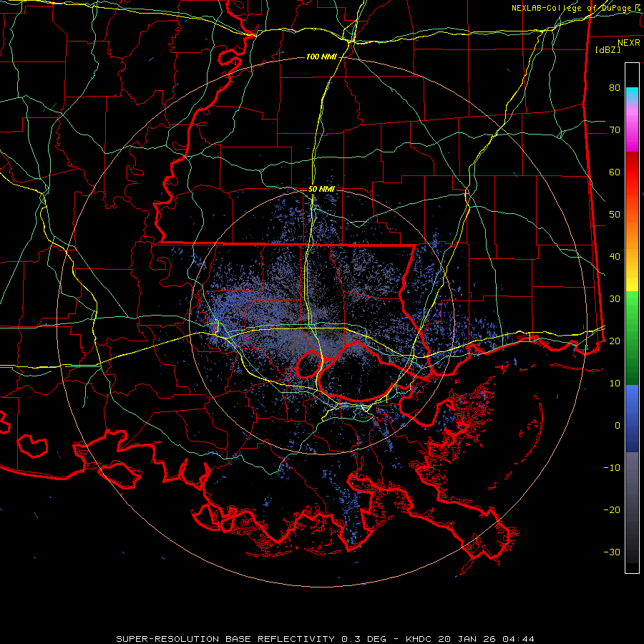Click the "50 NMI" range ring label
644x644 pixels.
pos(321,190)
